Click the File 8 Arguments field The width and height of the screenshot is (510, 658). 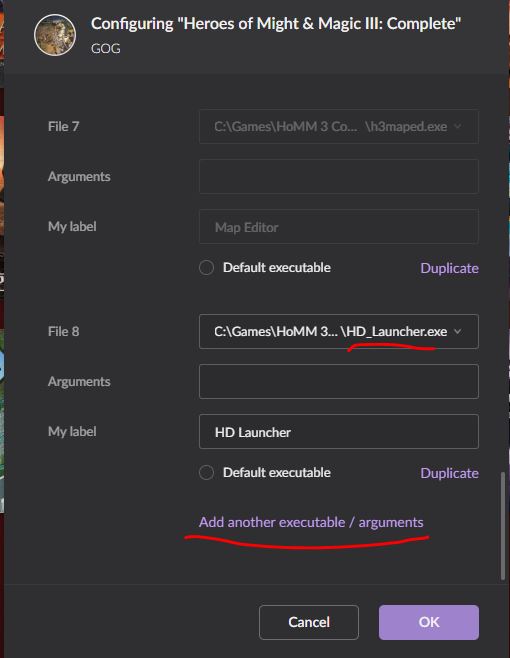coord(339,381)
